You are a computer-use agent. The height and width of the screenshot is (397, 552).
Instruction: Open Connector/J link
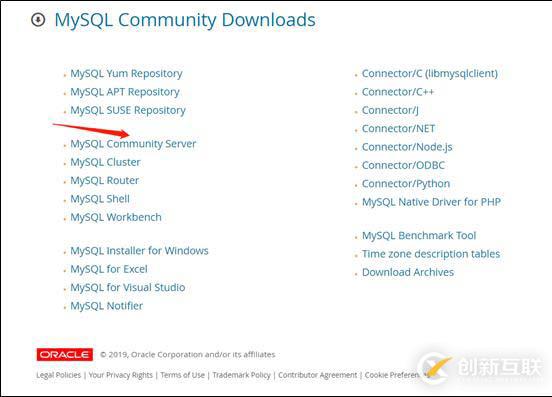390,110
